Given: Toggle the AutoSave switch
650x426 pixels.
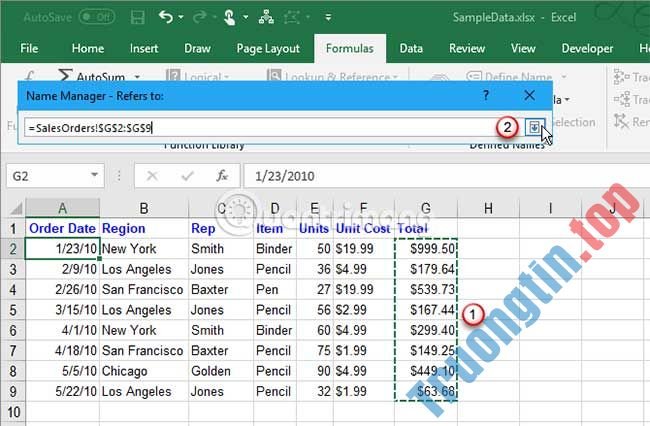Looking at the screenshot, I should click(x=97, y=17).
